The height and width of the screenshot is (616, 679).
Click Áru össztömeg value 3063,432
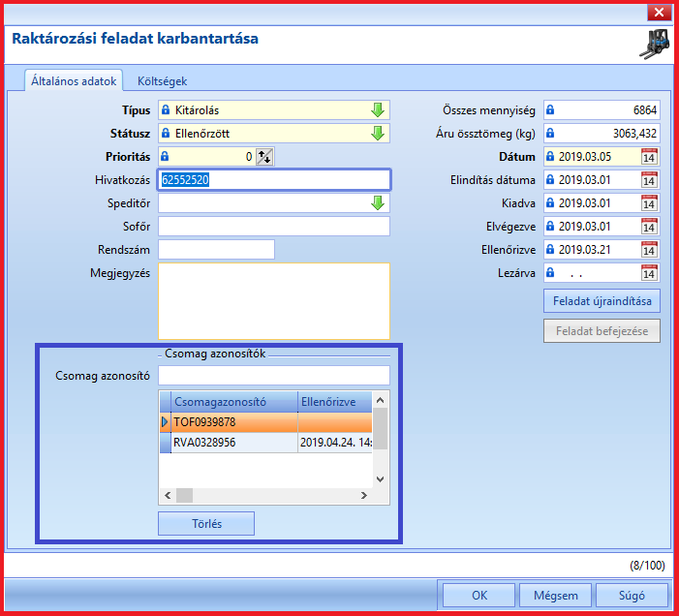click(x=634, y=134)
